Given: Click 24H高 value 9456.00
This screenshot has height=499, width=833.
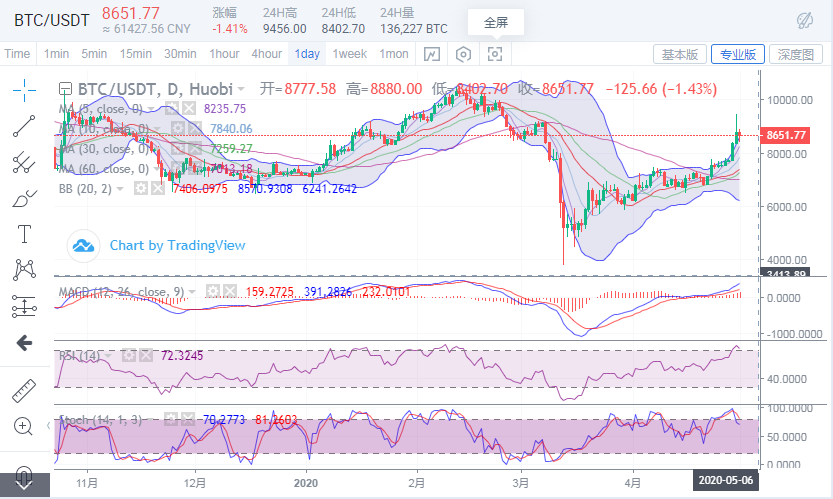Looking at the screenshot, I should 285,29.
